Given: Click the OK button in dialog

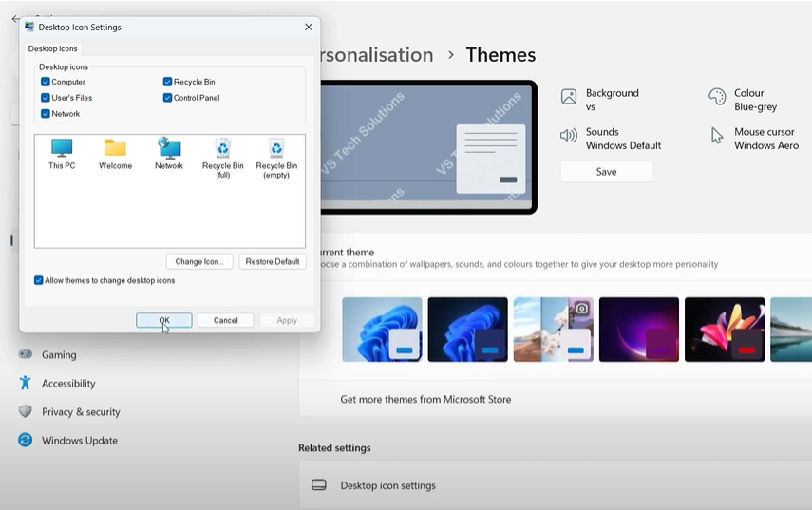Looking at the screenshot, I should 164,320.
